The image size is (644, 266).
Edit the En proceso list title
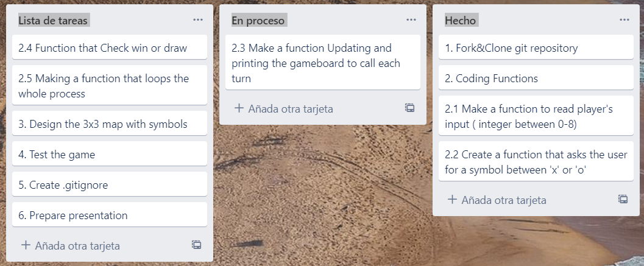[258, 20]
